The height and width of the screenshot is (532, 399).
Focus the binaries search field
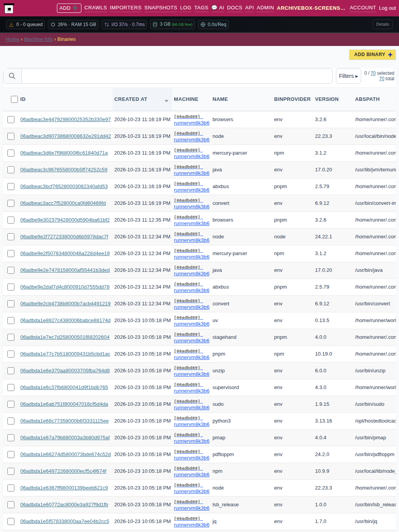pos(177,76)
